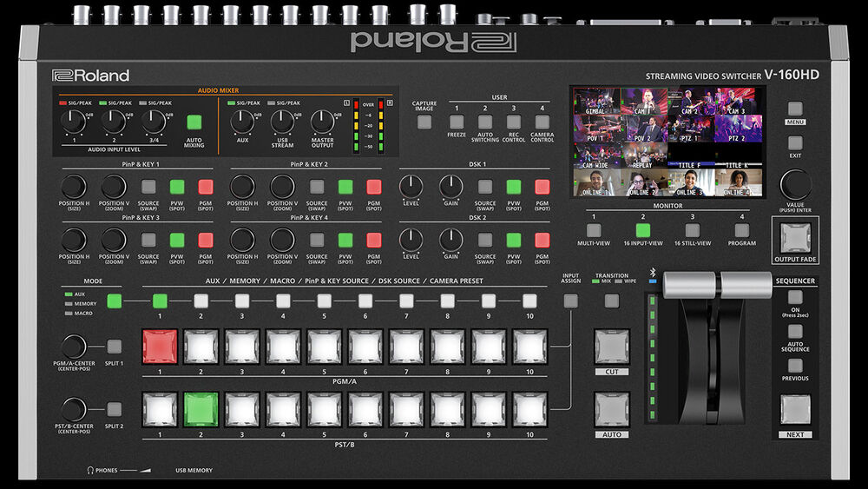Toggle PinP & KEY 1 PGM button

point(206,187)
